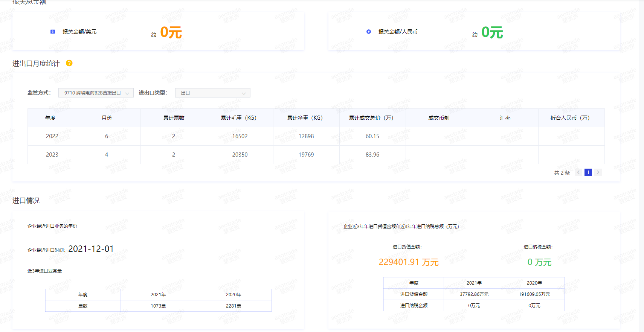Click net weight value 12898
Image resolution: width=644 pixels, height=332 pixels.
[306, 136]
